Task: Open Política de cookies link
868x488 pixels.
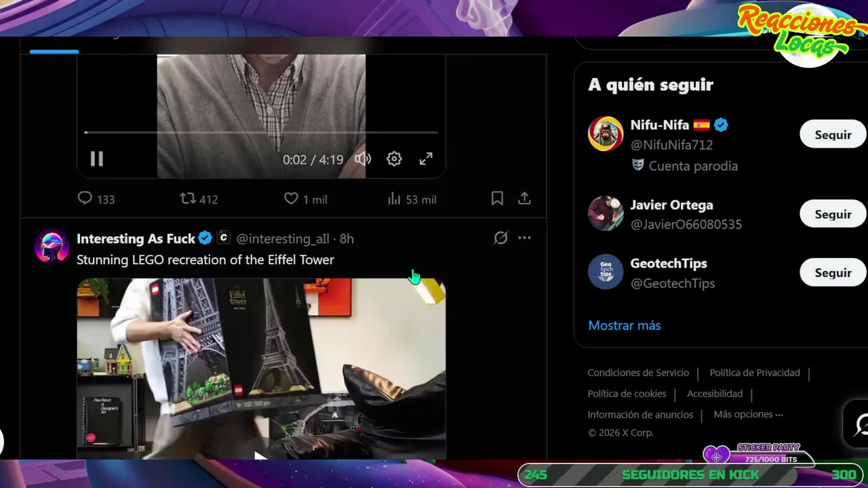Action: pos(627,394)
